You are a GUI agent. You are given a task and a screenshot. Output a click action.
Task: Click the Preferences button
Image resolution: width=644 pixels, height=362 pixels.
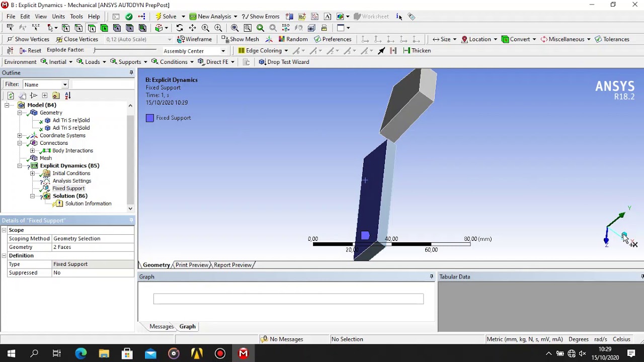click(x=333, y=39)
